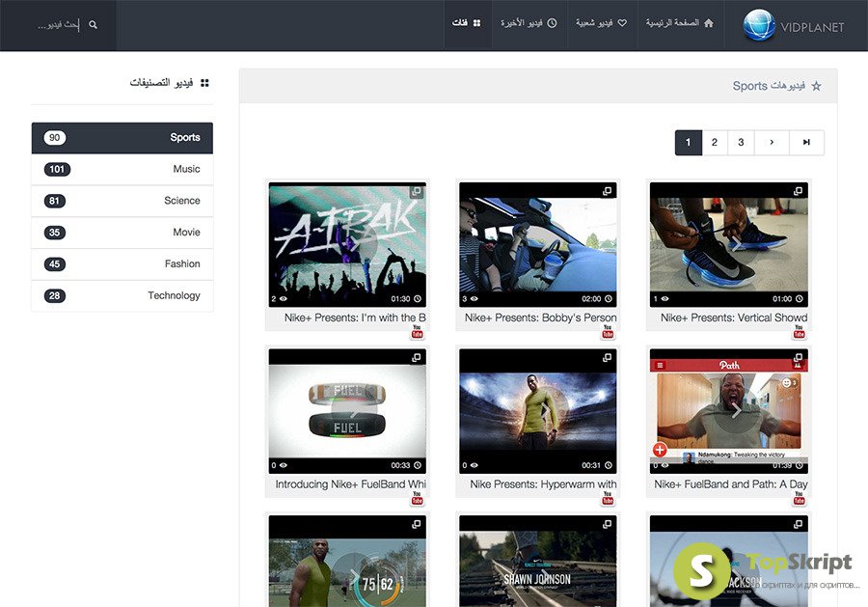Open 'Nike Presents: Hyperwarm with' title
868x607 pixels.
[543, 484]
